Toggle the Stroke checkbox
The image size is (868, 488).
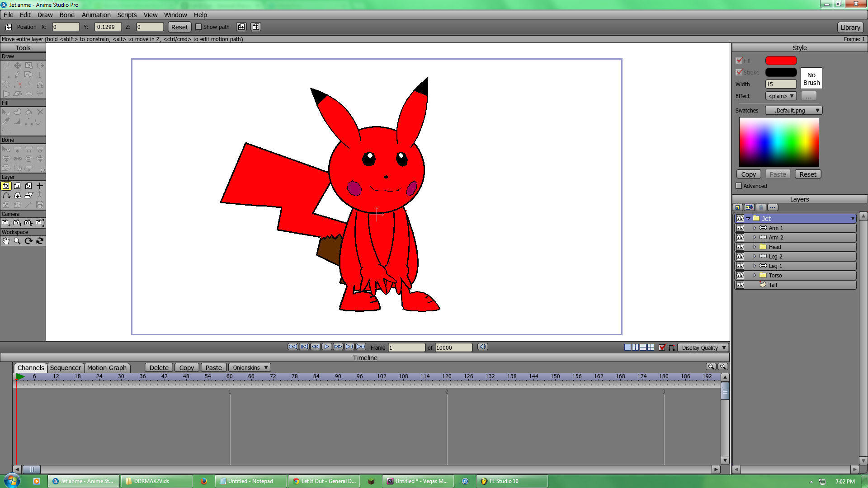[x=739, y=72]
